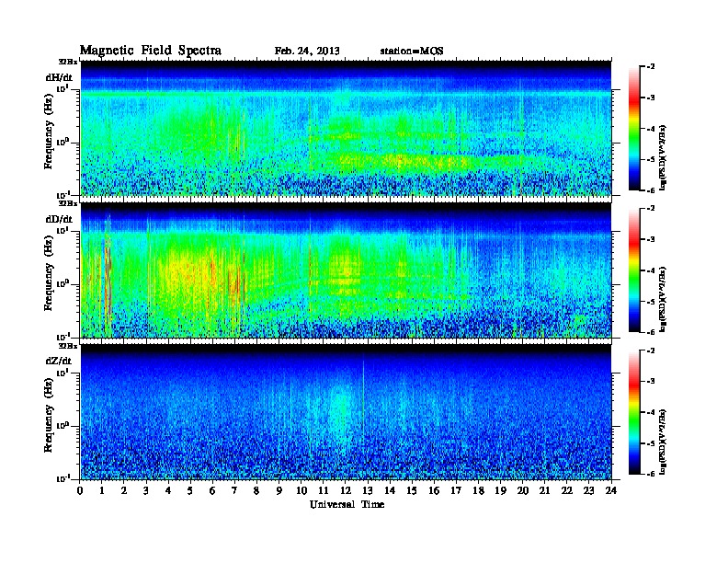Click the hour 20 tick label
Viewport: 728px width, 563px height.
coord(523,490)
